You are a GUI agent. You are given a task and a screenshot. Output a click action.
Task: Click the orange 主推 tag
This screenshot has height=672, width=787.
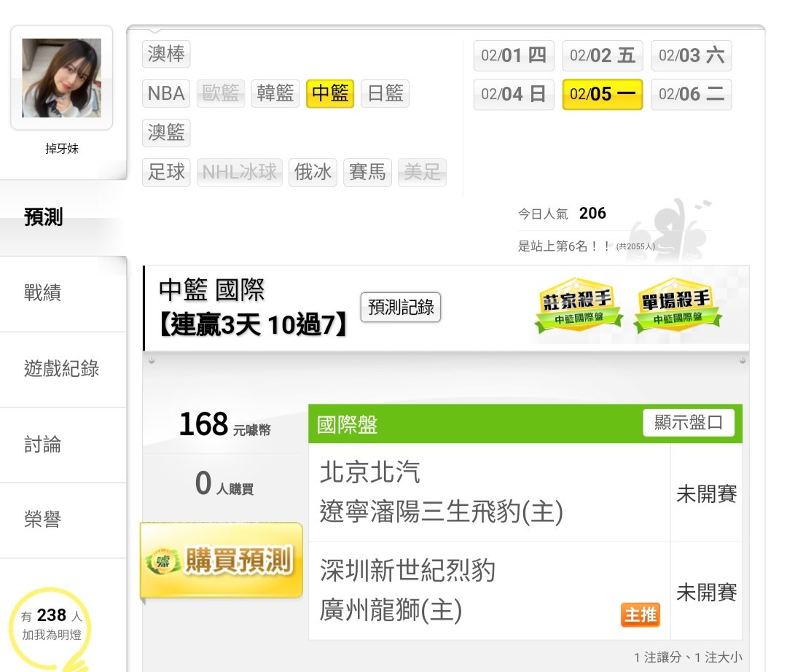(x=641, y=614)
